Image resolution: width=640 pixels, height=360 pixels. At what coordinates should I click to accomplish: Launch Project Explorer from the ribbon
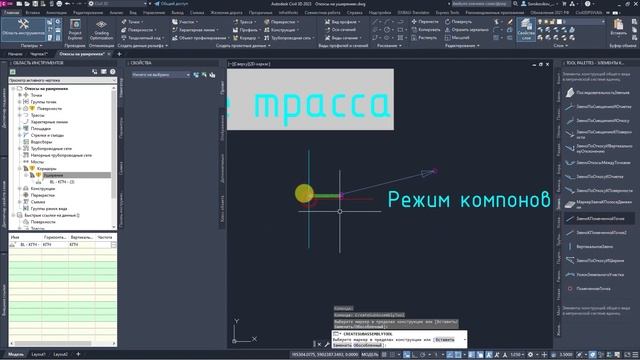click(75, 29)
